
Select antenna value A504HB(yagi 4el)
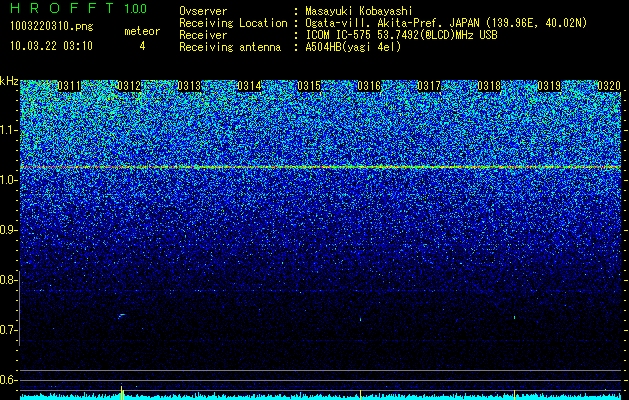353,47
